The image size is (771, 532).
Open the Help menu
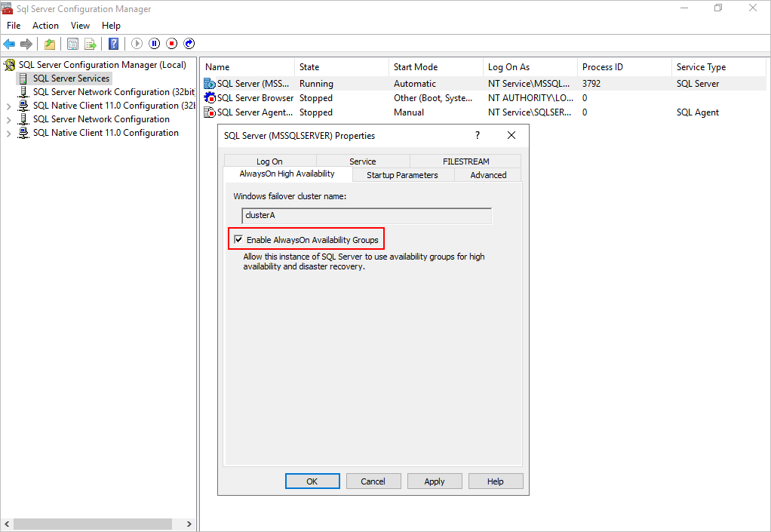click(x=111, y=26)
